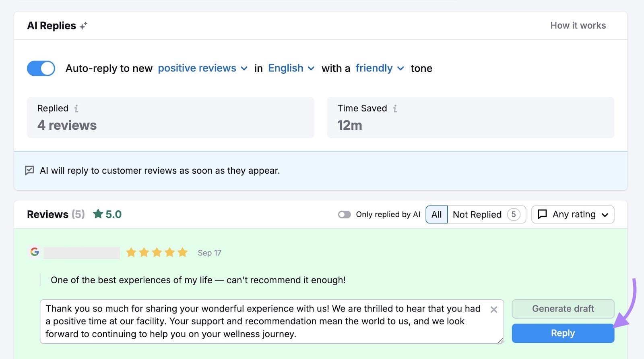644x359 pixels.
Task: Open the positive reviews dropdown
Action: point(202,68)
